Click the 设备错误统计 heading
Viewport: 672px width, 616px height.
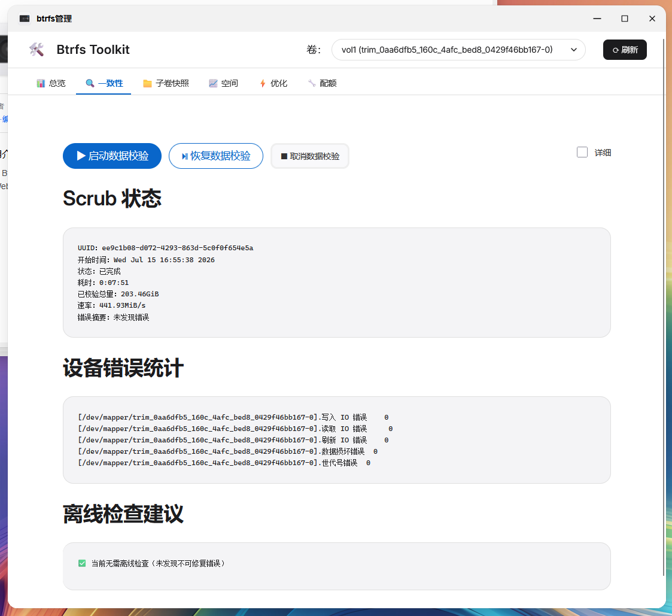coord(123,368)
